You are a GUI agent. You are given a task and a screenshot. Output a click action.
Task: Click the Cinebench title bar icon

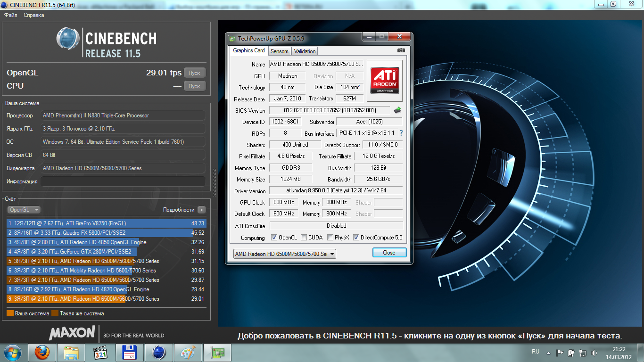click(x=5, y=4)
